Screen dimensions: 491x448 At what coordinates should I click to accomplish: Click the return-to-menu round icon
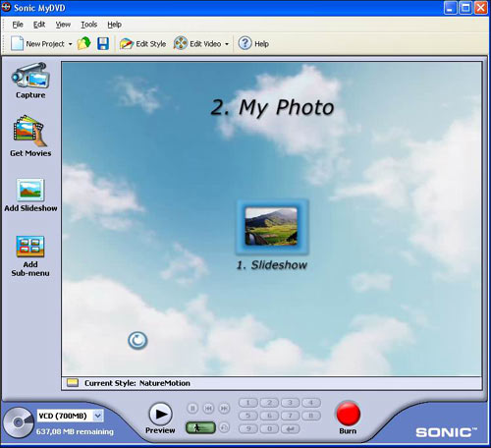[224, 427]
